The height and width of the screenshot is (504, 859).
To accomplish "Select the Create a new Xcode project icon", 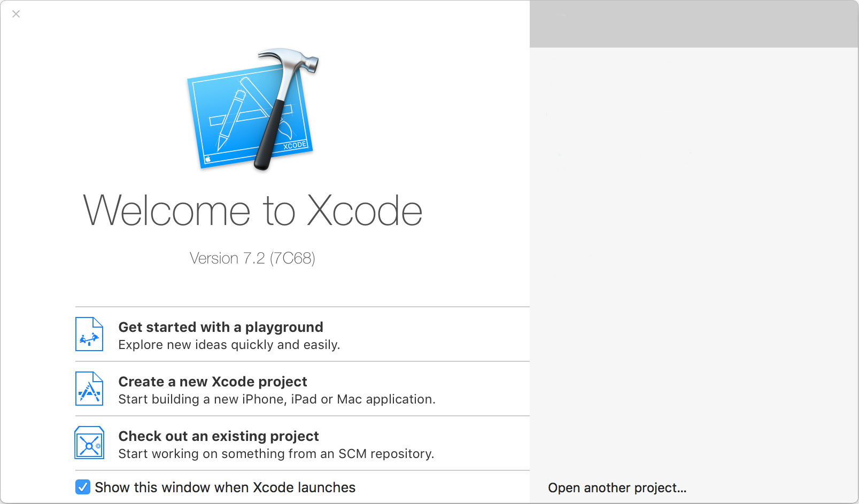I will pyautogui.click(x=89, y=389).
